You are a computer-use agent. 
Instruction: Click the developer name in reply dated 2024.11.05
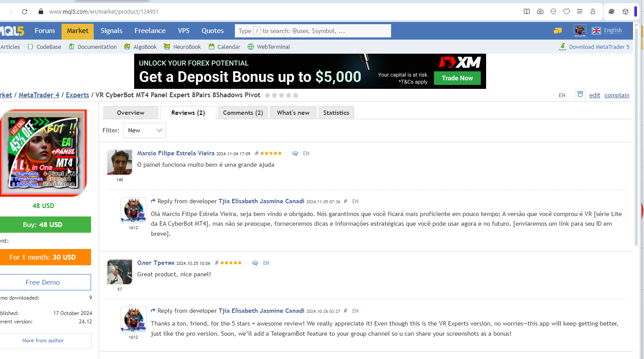[x=261, y=201]
